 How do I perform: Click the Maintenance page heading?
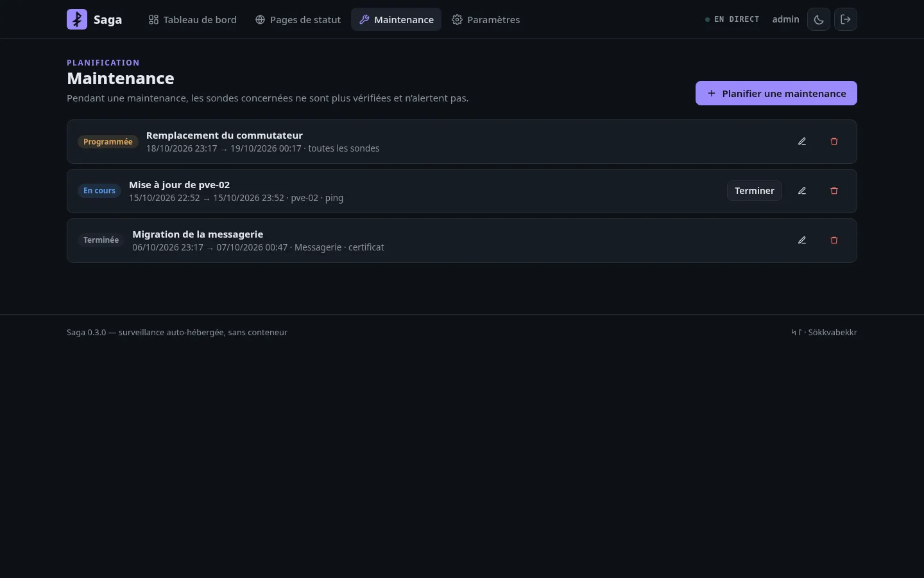pos(121,78)
